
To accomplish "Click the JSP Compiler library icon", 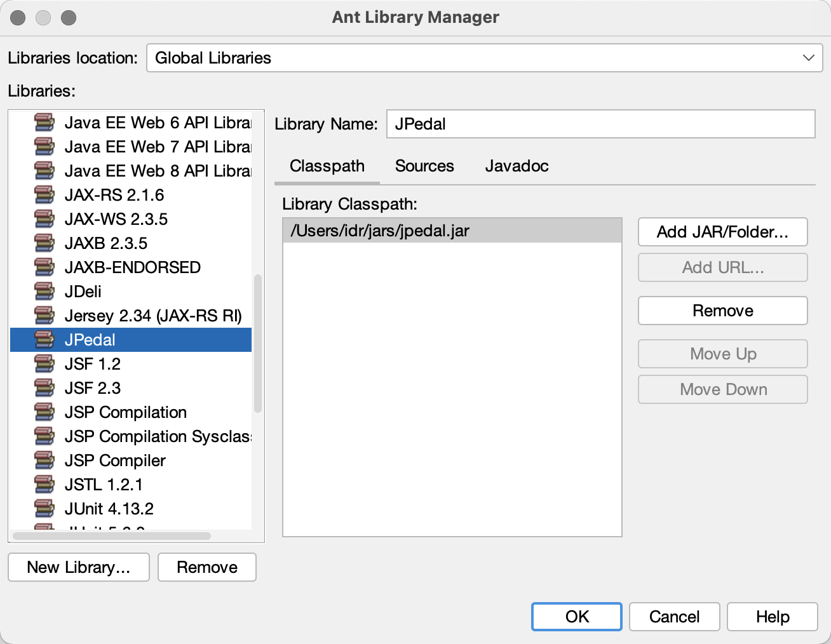I will [x=44, y=460].
